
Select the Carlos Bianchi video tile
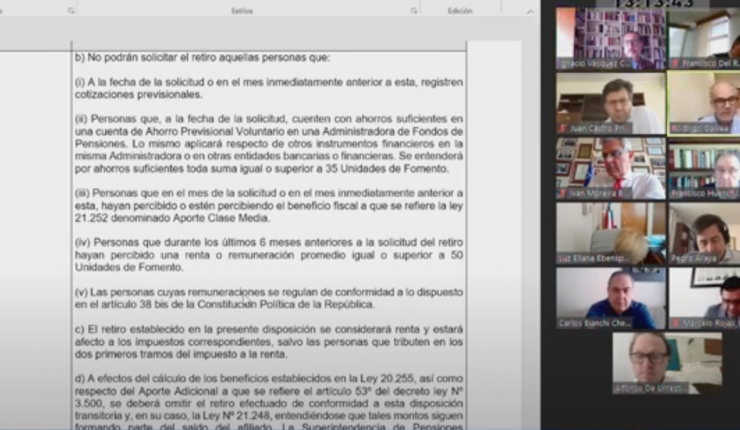point(610,297)
